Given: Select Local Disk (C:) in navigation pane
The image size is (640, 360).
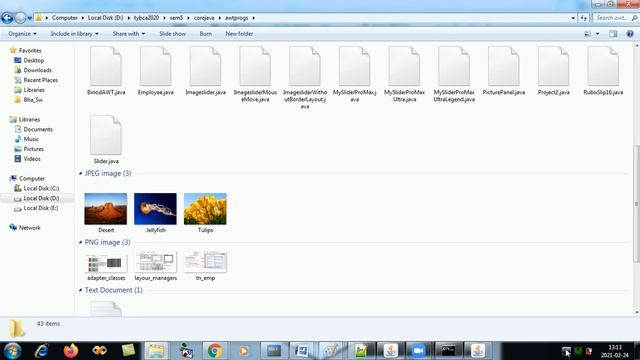Looking at the screenshot, I should tap(41, 189).
